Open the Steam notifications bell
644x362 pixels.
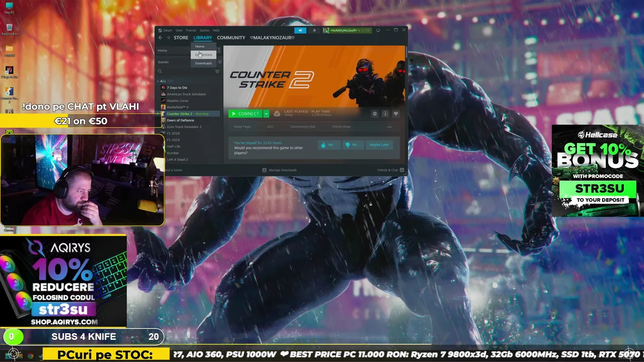[314, 30]
